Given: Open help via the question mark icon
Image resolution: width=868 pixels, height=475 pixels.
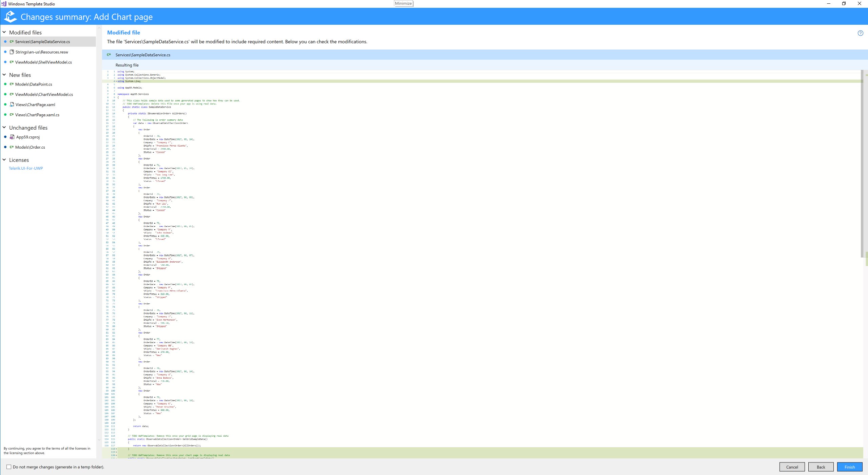Looking at the screenshot, I should point(860,33).
